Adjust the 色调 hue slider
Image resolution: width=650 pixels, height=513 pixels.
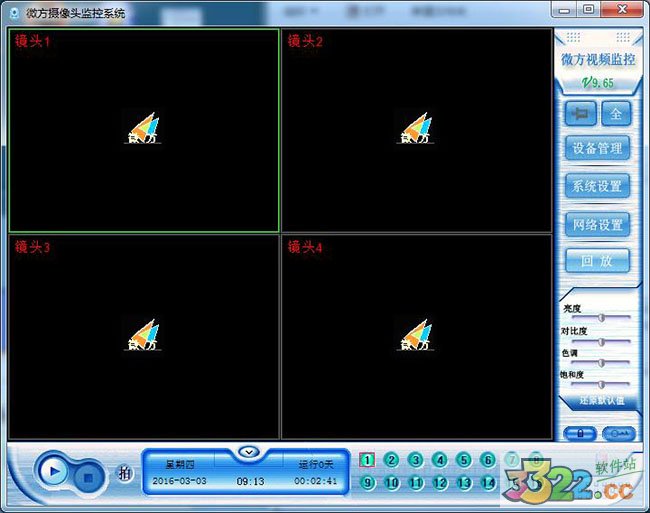[x=601, y=363]
